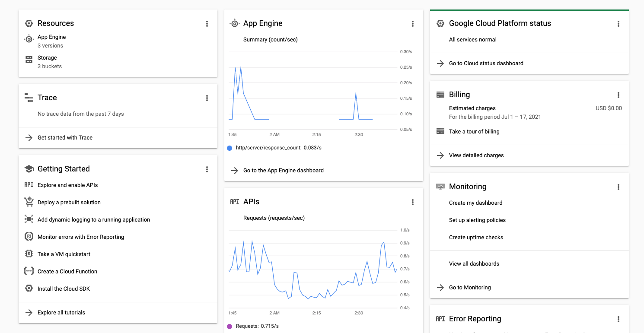Click the Billing card header icon
Screen dimensions: 644x333
point(440,95)
